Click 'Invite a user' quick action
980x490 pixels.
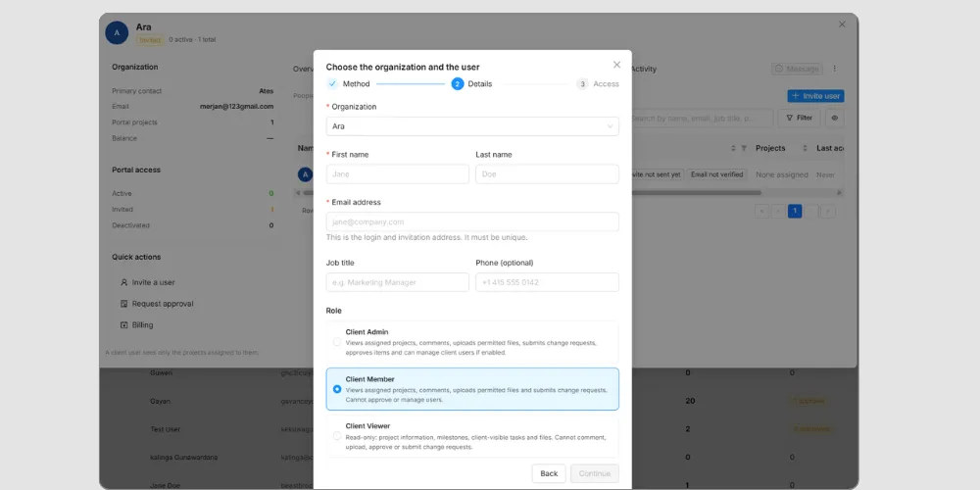153,282
